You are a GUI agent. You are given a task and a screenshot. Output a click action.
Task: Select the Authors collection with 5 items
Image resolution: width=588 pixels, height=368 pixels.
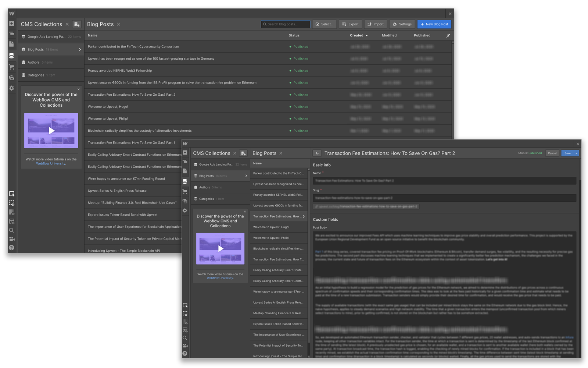point(33,62)
